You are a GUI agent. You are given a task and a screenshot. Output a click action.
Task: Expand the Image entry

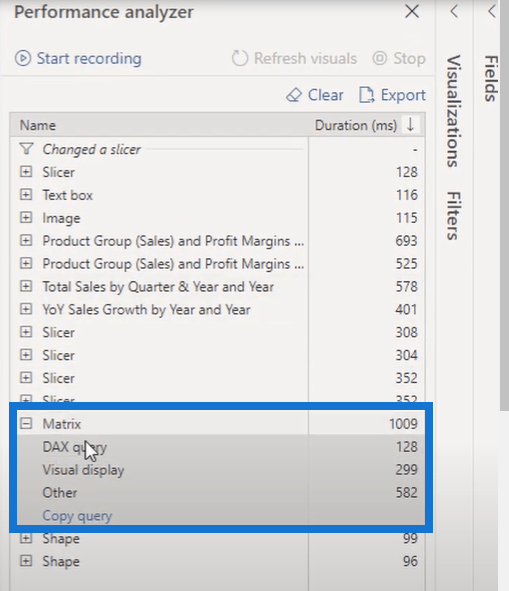pyautogui.click(x=26, y=218)
